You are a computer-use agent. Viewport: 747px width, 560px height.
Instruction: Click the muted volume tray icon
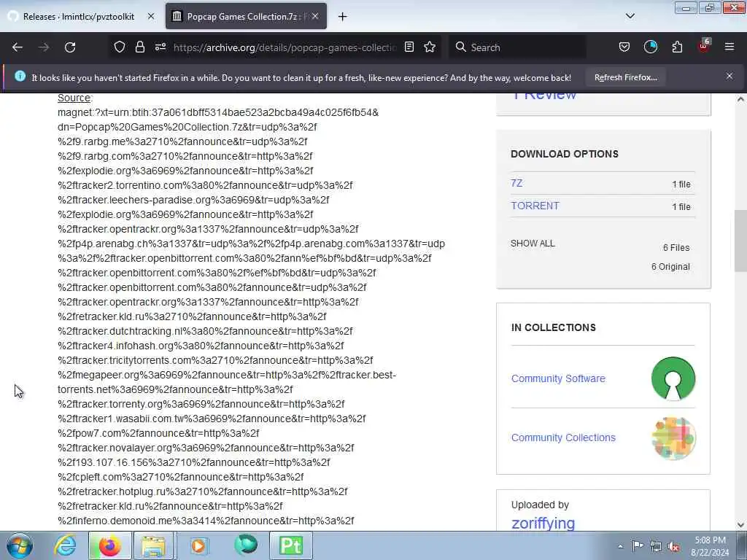click(673, 546)
